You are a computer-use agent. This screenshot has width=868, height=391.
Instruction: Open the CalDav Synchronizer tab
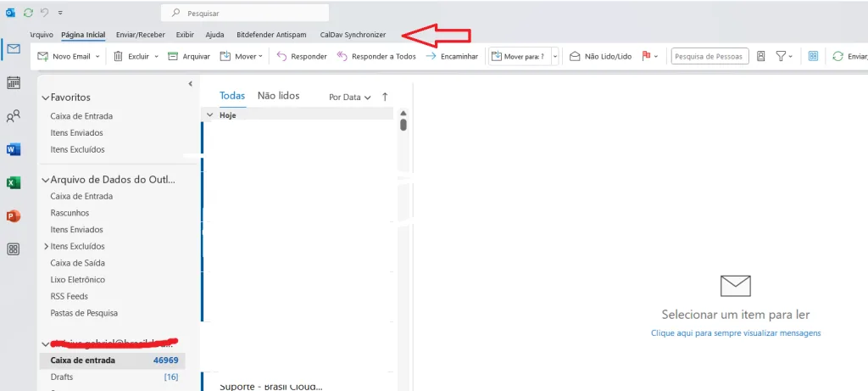[x=353, y=34]
